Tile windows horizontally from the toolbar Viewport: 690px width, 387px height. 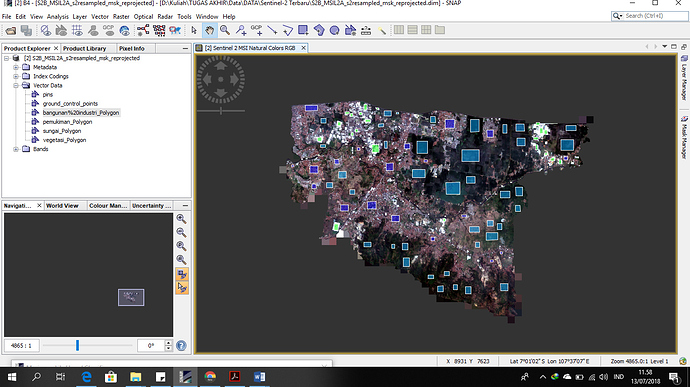(x=399, y=30)
